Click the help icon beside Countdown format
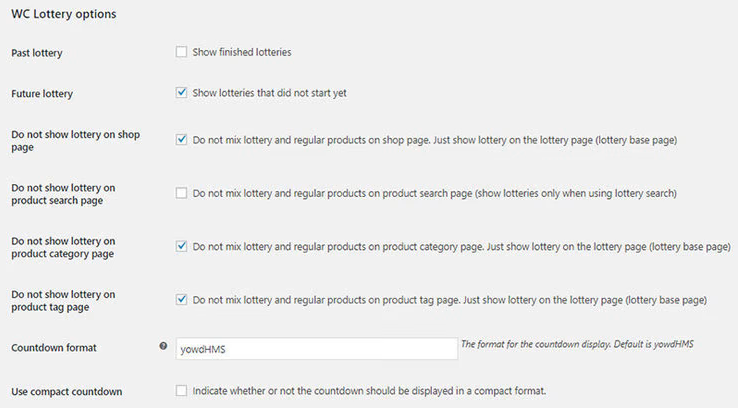738x408 pixels. pos(163,346)
